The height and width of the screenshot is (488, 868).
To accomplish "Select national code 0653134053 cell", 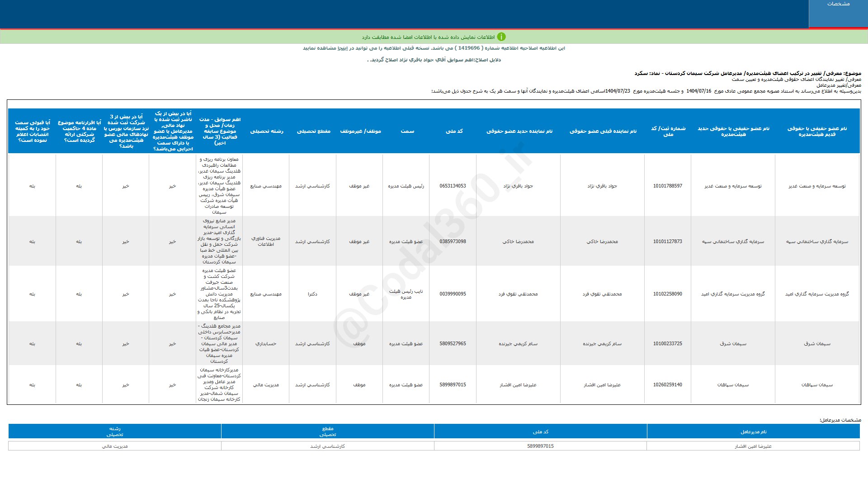I will point(453,186).
